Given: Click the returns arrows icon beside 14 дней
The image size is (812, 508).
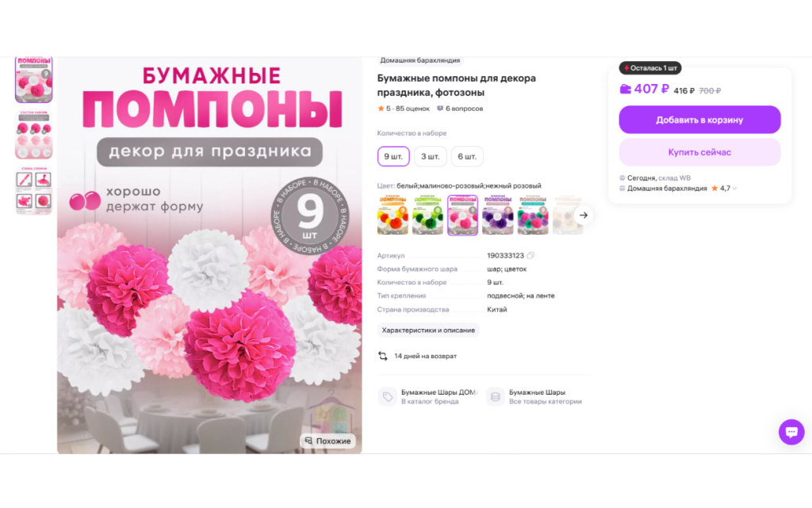Looking at the screenshot, I should (383, 356).
